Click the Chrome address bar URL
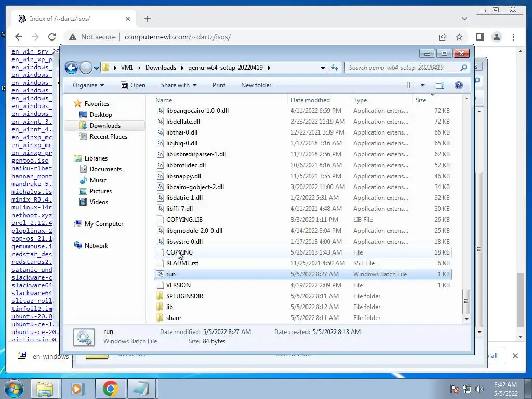This screenshot has width=532, height=399. pyautogui.click(x=178, y=37)
